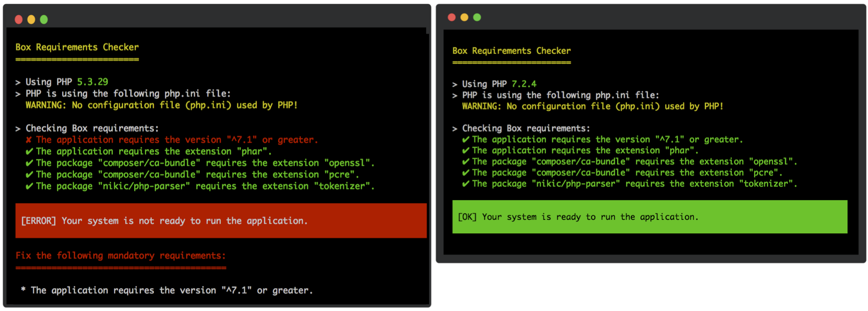The height and width of the screenshot is (311, 868).
Task: Click the yellow minimize dot in left terminal
Action: point(31,19)
